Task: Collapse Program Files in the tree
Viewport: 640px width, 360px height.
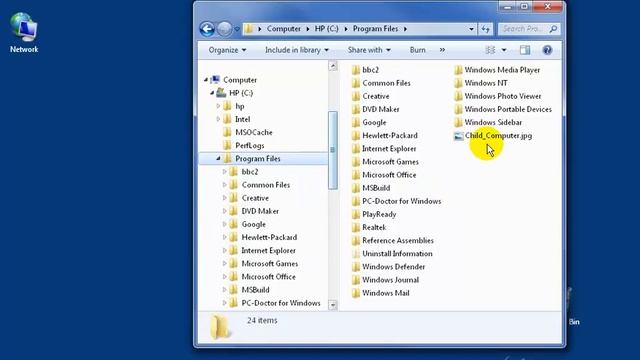Action: (x=218, y=158)
